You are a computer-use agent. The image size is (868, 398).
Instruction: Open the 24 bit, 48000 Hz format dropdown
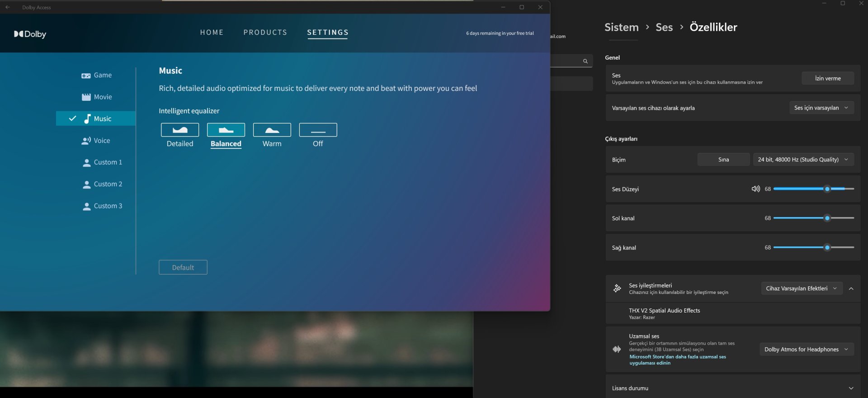click(803, 159)
